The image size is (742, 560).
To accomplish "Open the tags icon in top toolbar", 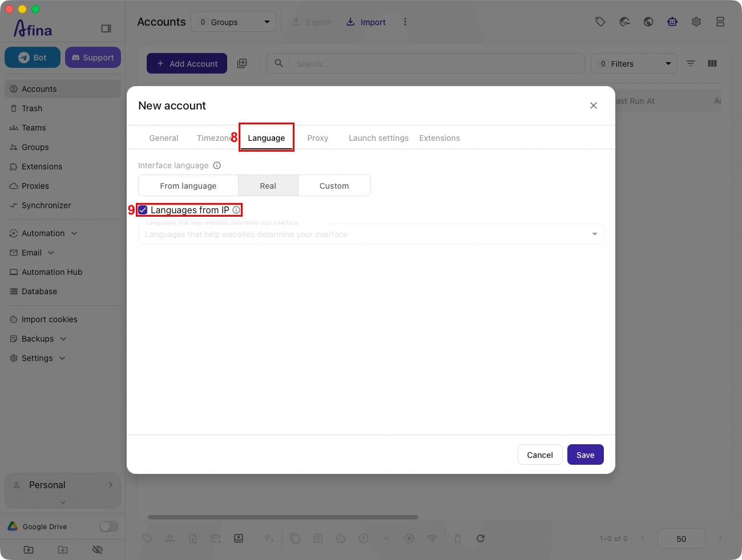I will 600,22.
